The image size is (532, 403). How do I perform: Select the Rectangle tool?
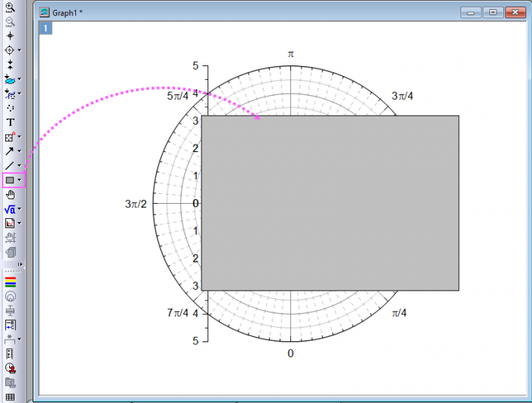[10, 180]
